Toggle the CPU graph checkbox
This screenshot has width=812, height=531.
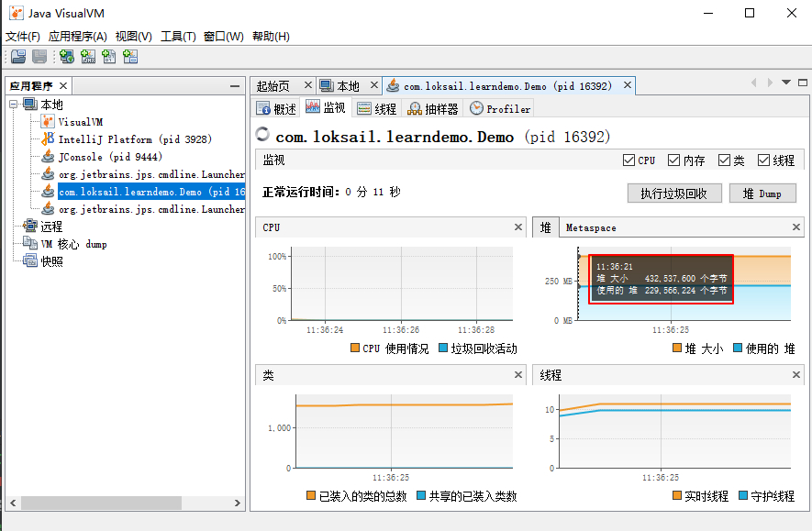(x=628, y=160)
